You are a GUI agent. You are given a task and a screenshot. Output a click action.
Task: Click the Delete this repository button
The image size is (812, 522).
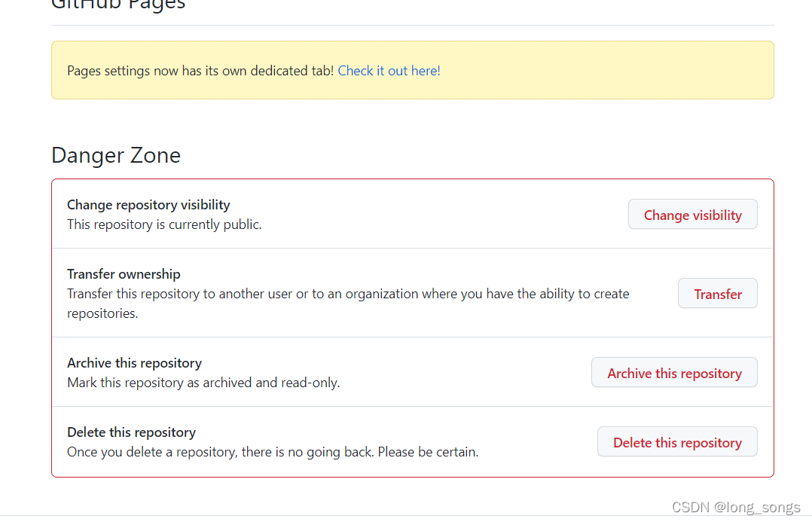(x=677, y=441)
